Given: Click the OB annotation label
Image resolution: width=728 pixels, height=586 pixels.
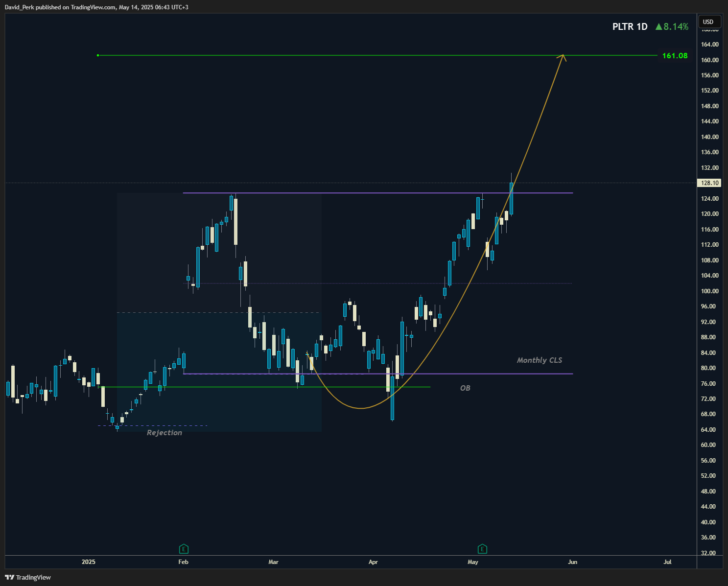Looking at the screenshot, I should 465,388.
